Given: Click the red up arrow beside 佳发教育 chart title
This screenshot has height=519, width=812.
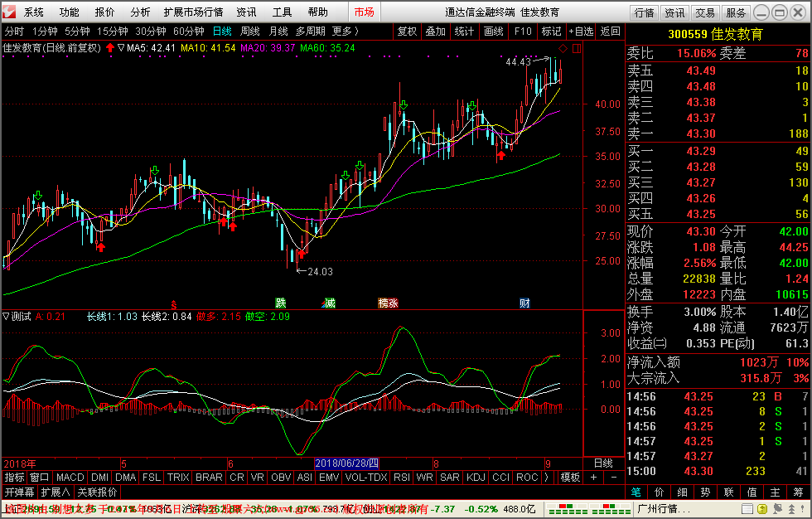Looking at the screenshot, I should coord(109,47).
